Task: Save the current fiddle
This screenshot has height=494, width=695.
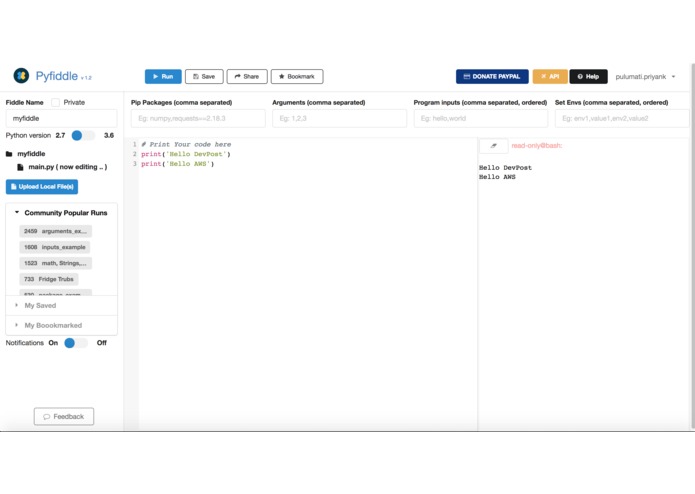Action: pyautogui.click(x=204, y=77)
